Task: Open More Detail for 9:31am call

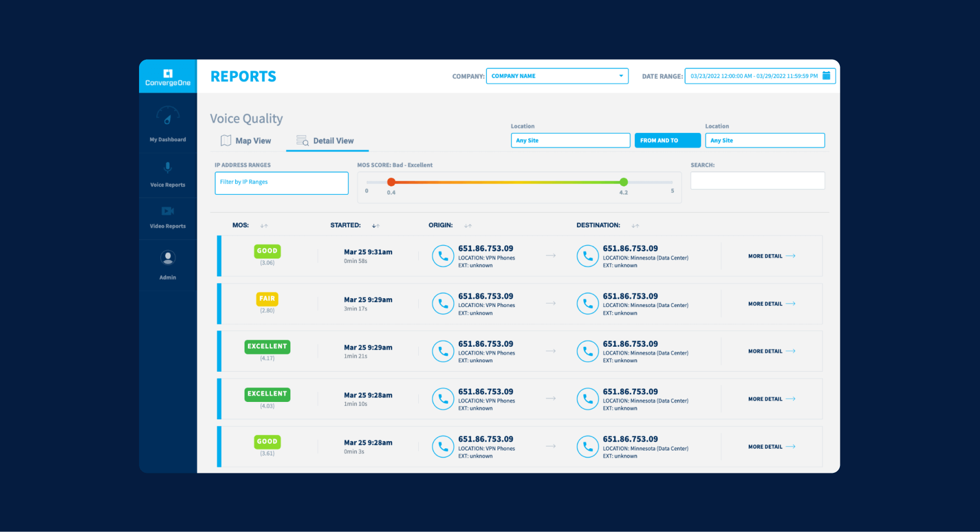Action: coord(772,256)
